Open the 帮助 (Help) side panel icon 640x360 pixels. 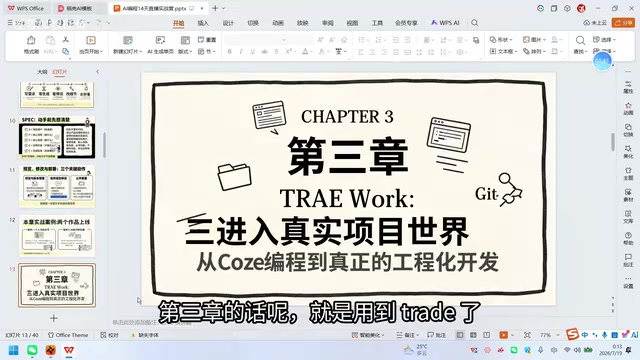click(x=628, y=238)
